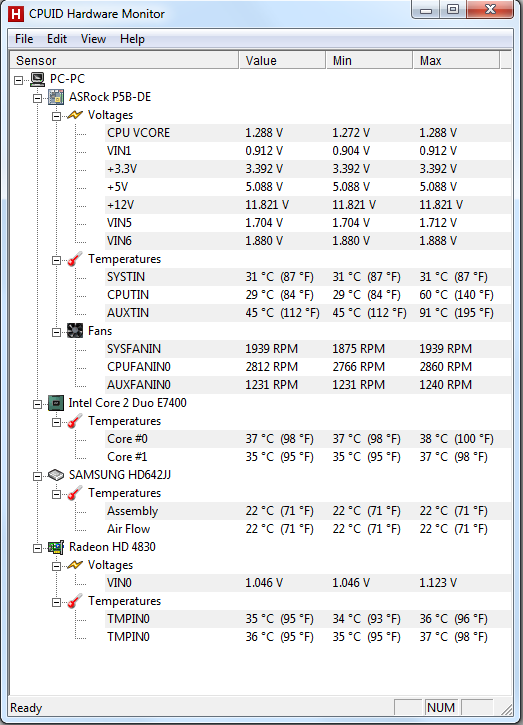Viewport: 523px width, 725px height.
Task: Open the Help menu
Action: click(x=132, y=39)
